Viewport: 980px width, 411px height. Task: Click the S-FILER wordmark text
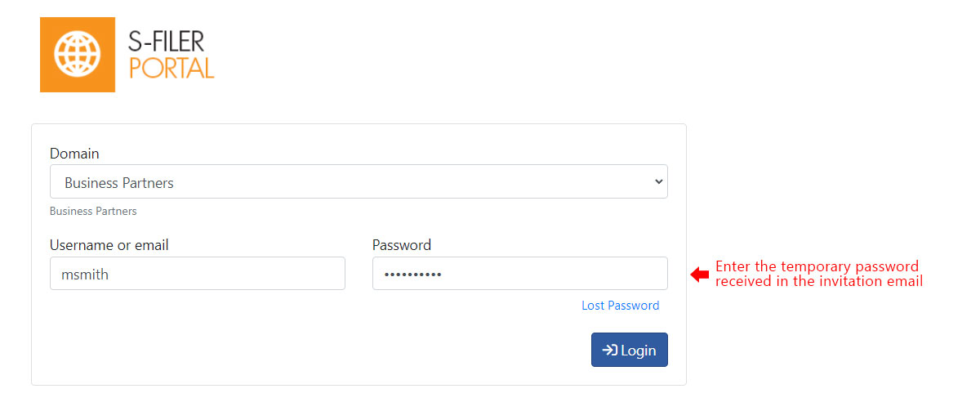(167, 42)
